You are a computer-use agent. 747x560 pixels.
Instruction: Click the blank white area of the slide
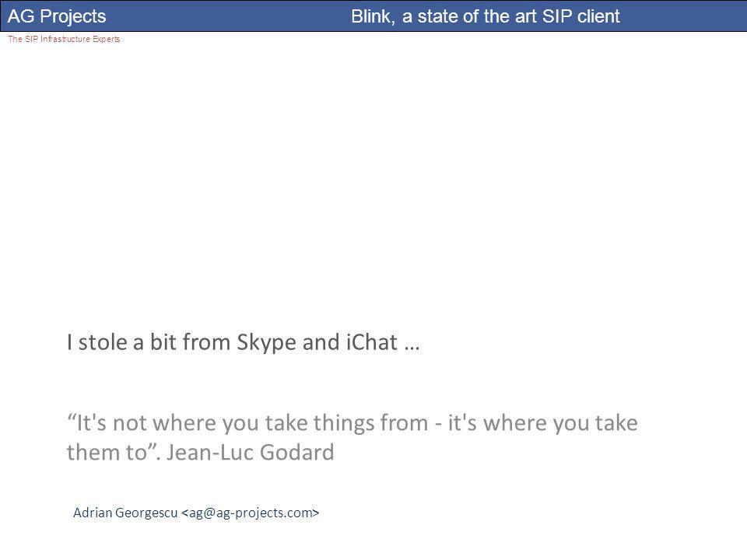[x=373, y=181]
